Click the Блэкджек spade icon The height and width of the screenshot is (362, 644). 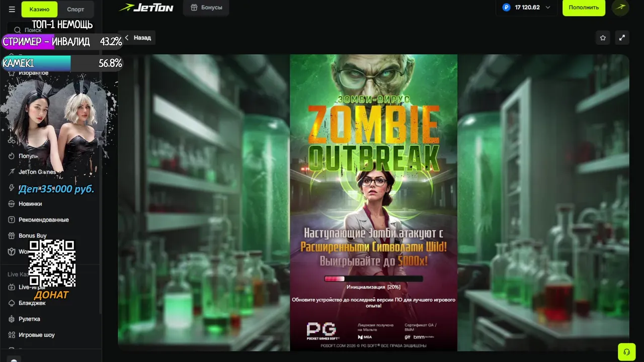12,303
